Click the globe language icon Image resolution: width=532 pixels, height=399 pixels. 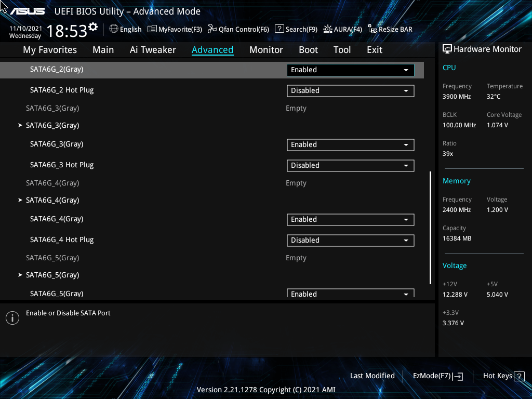114,29
